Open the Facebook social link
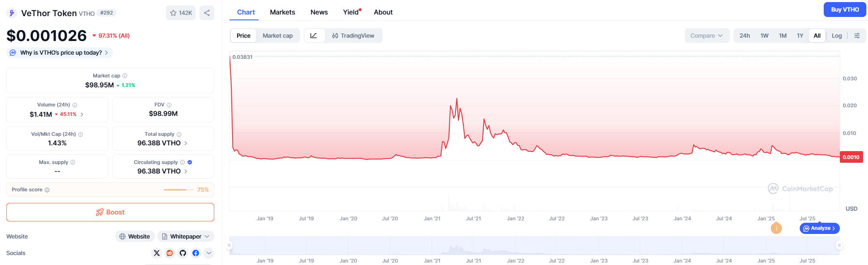 [196, 253]
